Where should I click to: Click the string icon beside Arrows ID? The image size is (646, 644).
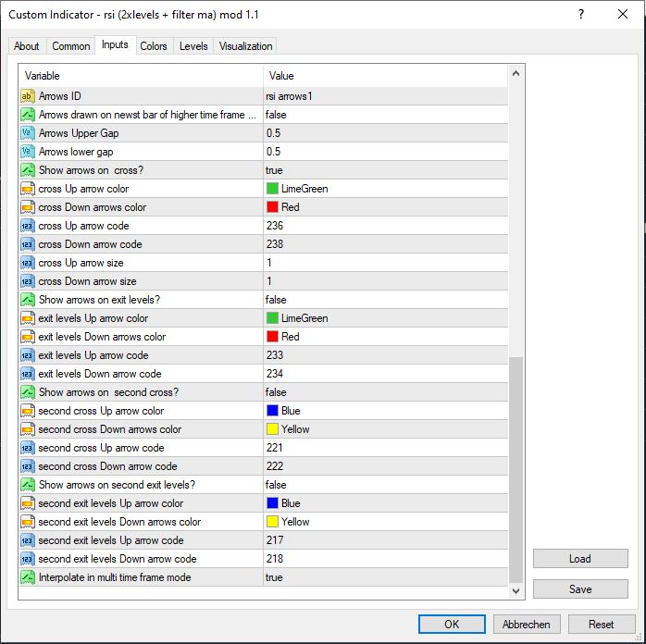(x=28, y=96)
